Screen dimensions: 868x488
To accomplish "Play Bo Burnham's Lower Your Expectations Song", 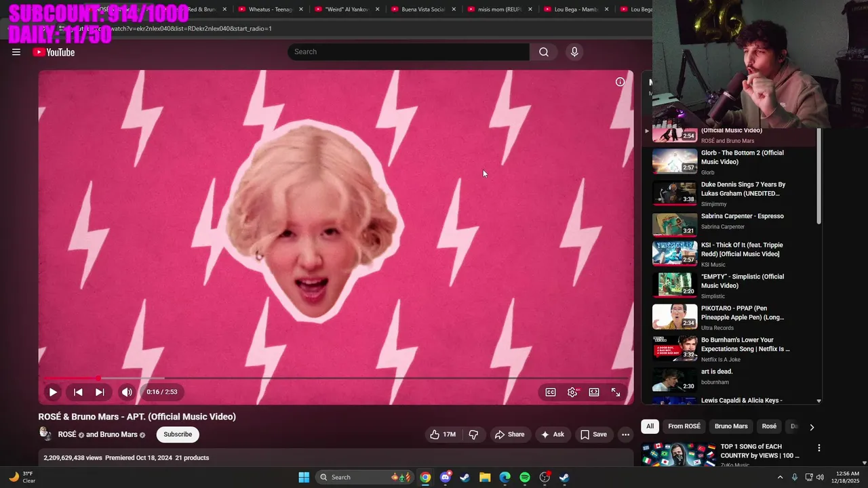I will pos(732,349).
